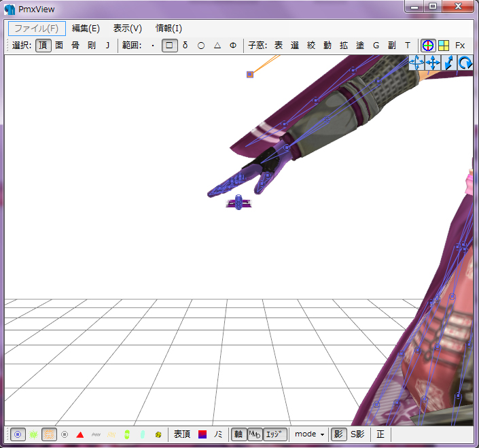Click the diagonal arrow zoom gizmo icon
479x448 pixels.
coord(449,63)
